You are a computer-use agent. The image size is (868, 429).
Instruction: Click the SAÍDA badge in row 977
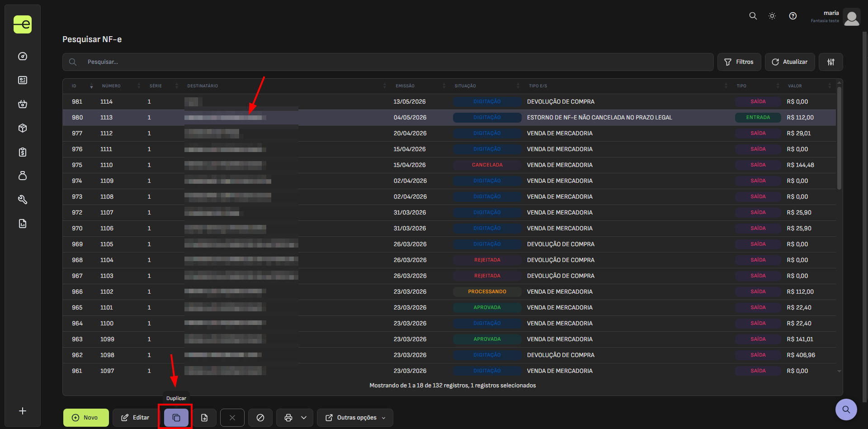point(758,133)
